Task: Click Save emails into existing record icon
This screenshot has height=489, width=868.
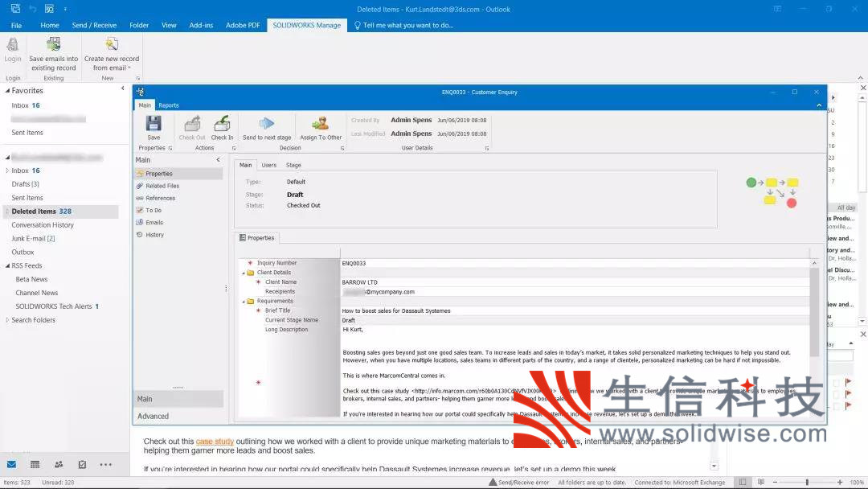Action: pyautogui.click(x=53, y=43)
